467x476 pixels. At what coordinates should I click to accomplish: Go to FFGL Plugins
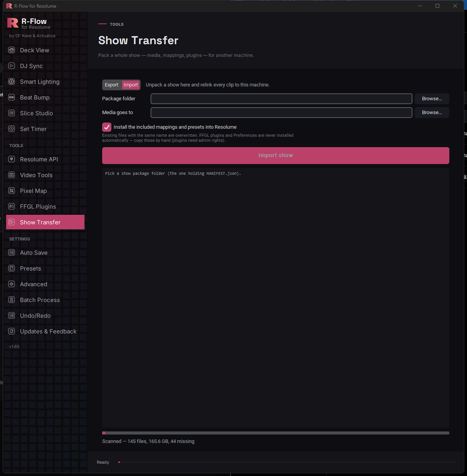click(45, 206)
